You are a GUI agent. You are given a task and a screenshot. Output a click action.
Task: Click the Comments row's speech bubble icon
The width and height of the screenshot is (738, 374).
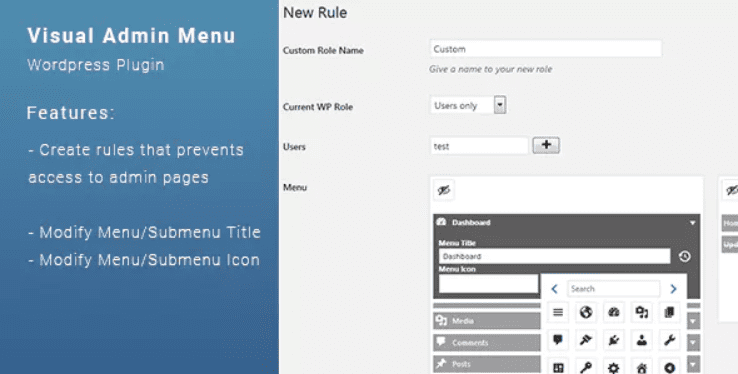point(441,342)
